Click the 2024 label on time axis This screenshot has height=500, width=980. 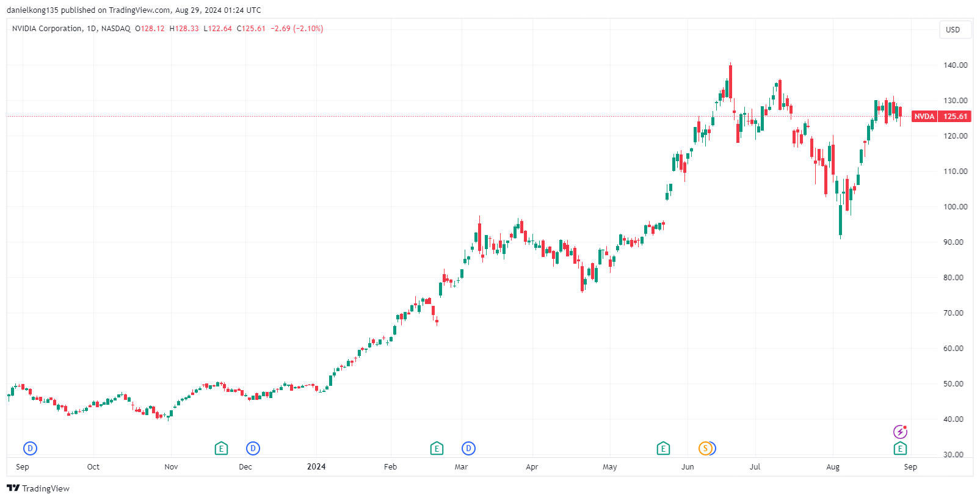[316, 467]
